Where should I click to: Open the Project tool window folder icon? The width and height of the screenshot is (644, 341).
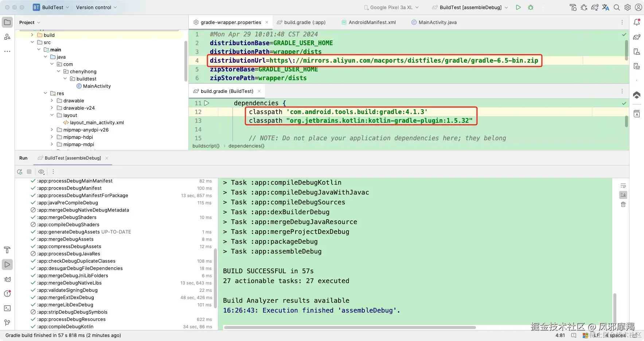(7, 22)
